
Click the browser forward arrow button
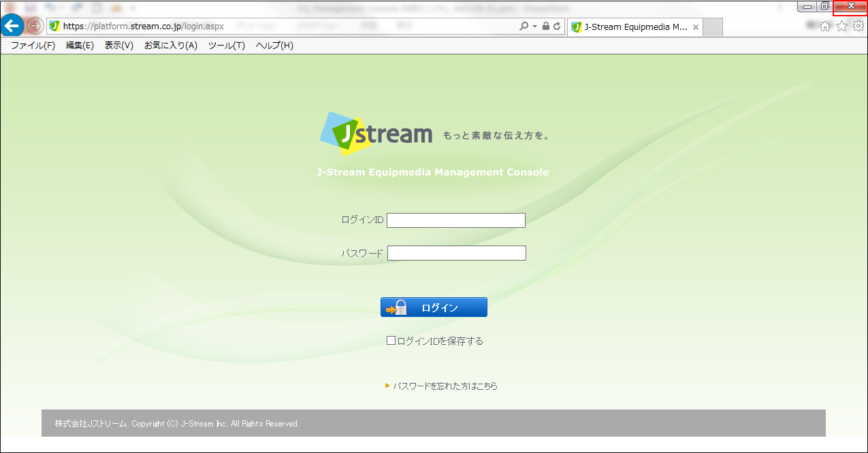pos(35,26)
